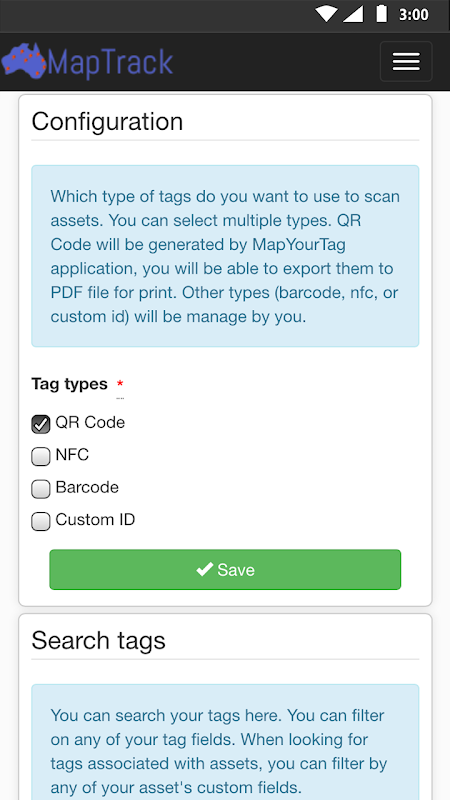Tap the cellular signal strength icon
450x800 pixels.
click(353, 14)
